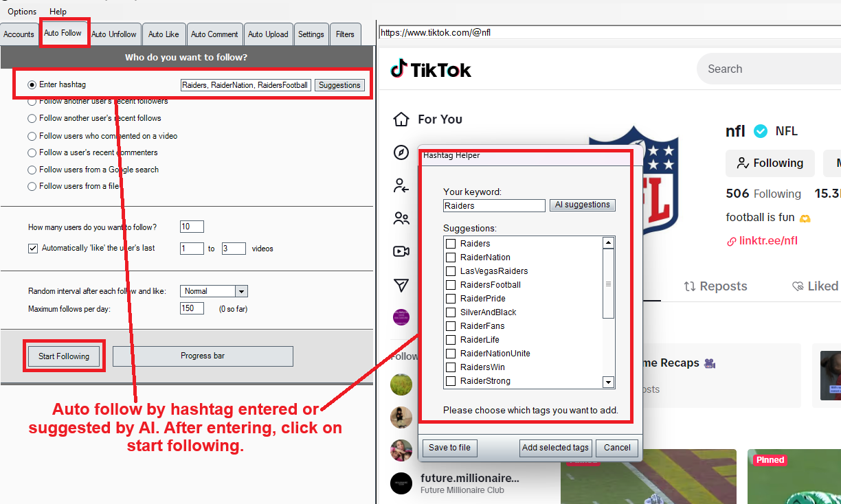The height and width of the screenshot is (504, 841).
Task: Check the RaiderLife suggestion checkbox
Action: (x=451, y=340)
